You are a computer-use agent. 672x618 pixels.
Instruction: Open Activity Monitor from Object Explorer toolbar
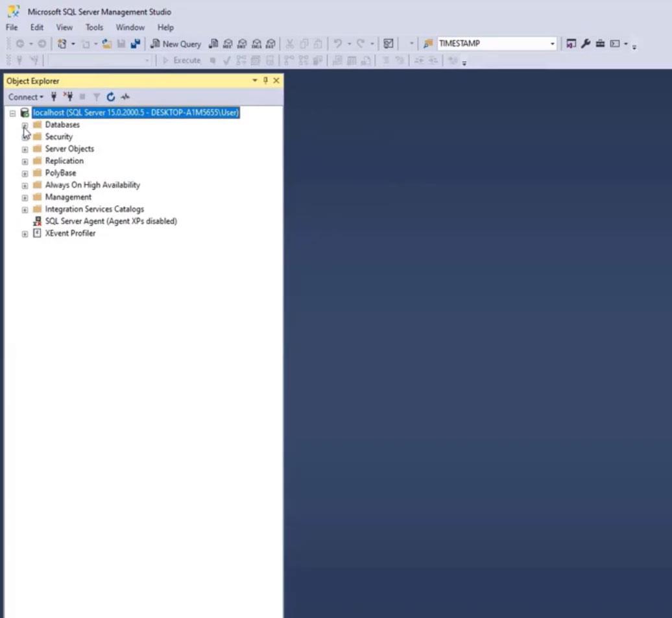pyautogui.click(x=125, y=97)
